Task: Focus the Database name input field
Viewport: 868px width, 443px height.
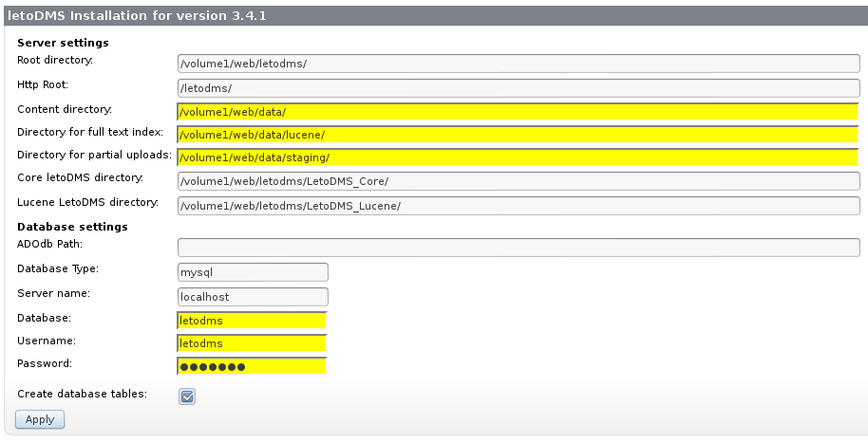Action: point(252,321)
